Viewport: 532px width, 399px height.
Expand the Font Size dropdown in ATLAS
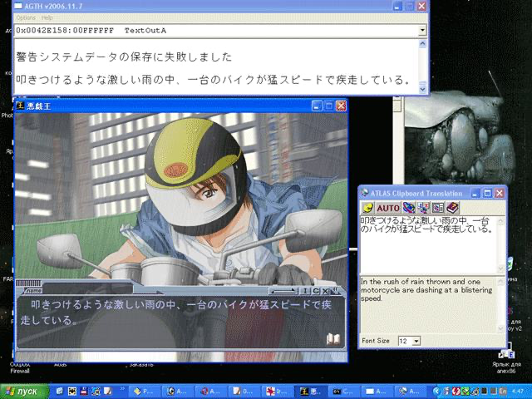click(x=416, y=341)
